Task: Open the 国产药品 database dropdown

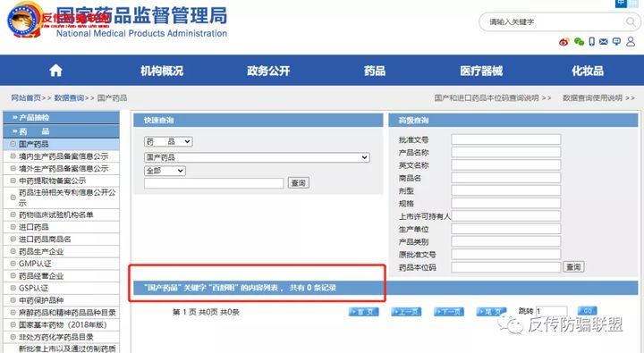Action: click(x=257, y=157)
